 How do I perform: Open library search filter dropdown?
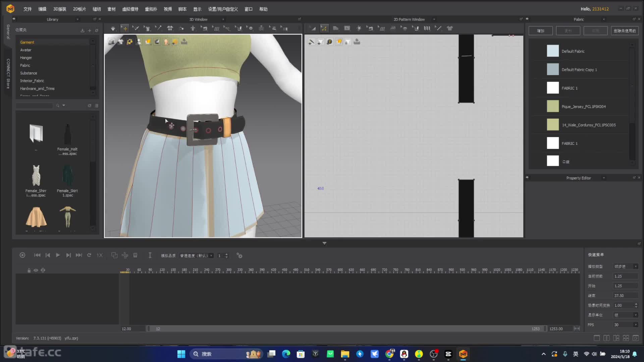tap(64, 106)
